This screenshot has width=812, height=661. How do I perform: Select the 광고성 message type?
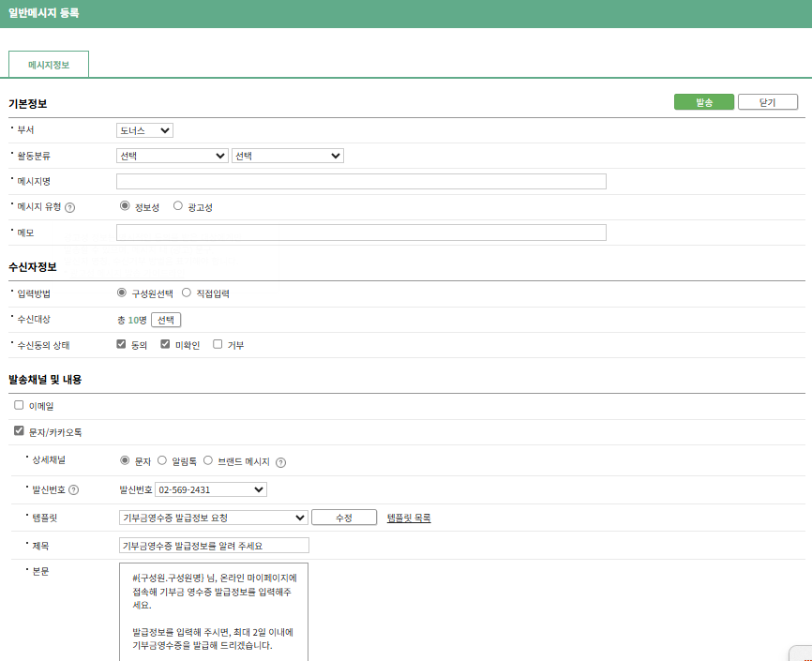click(x=177, y=206)
